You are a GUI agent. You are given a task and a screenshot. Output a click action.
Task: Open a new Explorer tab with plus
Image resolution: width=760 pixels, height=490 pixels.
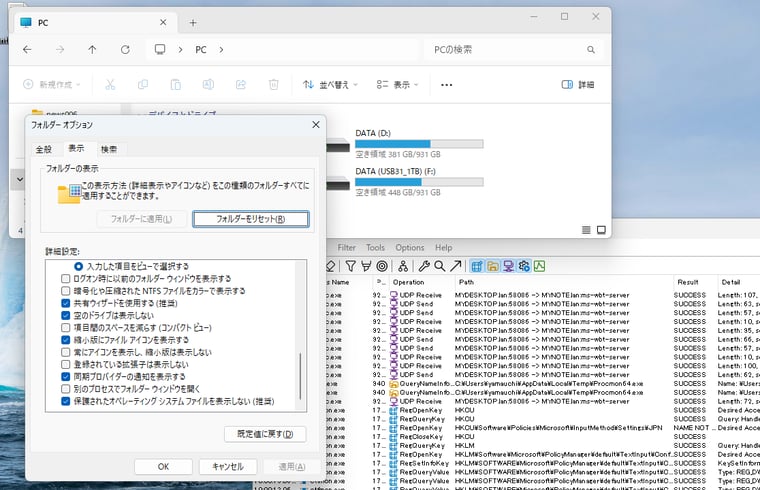click(193, 23)
